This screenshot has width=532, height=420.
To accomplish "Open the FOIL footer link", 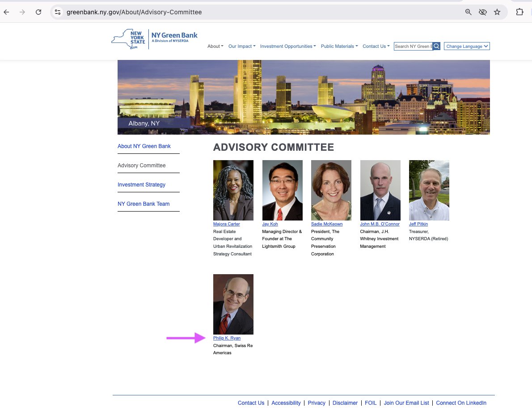I will click(x=371, y=403).
